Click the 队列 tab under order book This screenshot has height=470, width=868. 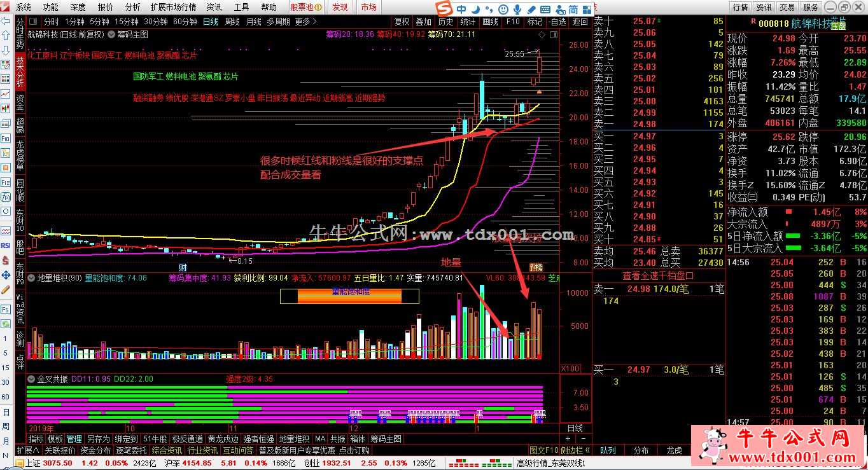(608, 450)
